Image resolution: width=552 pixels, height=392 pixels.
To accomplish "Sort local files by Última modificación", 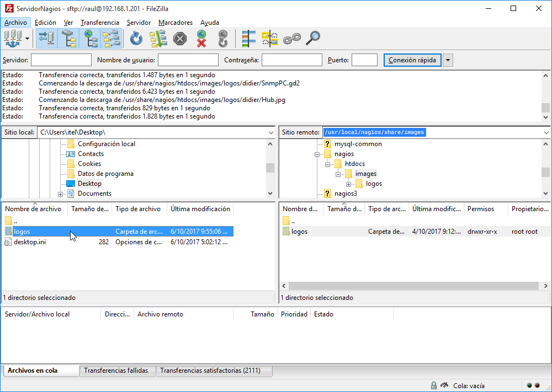I will [200, 209].
